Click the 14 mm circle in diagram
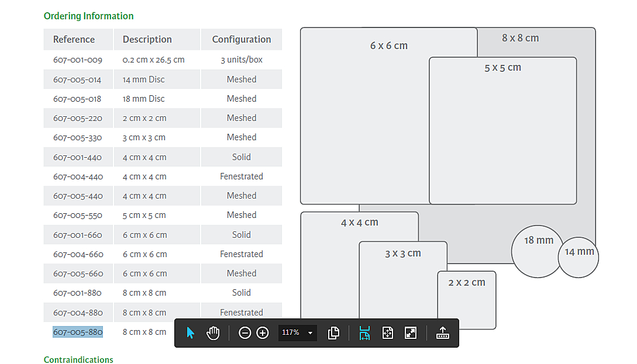637x364 pixels. coord(579,257)
